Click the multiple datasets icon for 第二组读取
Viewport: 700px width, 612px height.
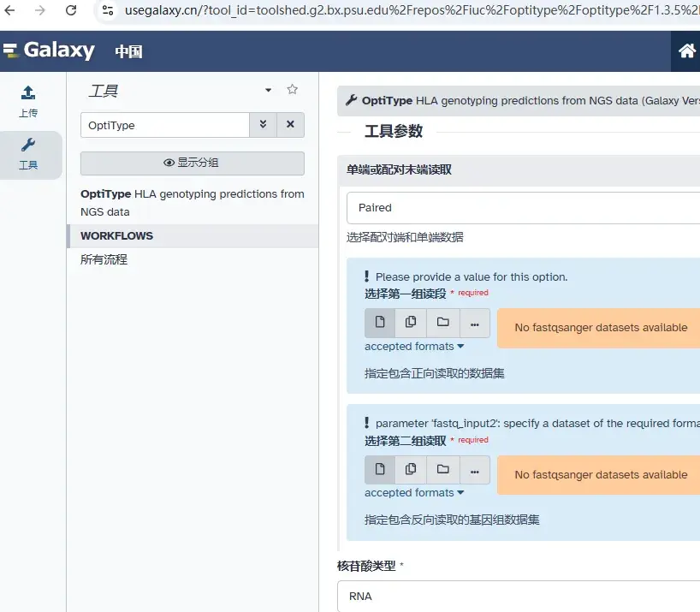[x=411, y=469]
